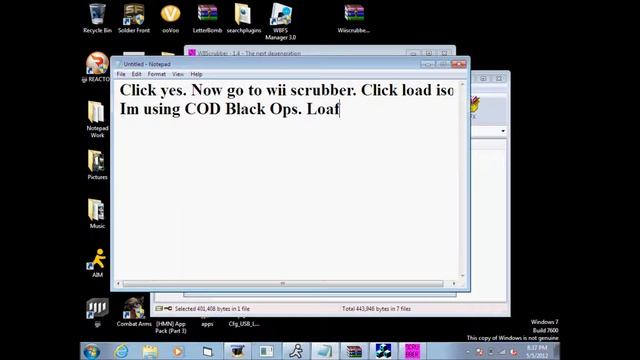Open Notepad's Edit menu

[x=136, y=74]
